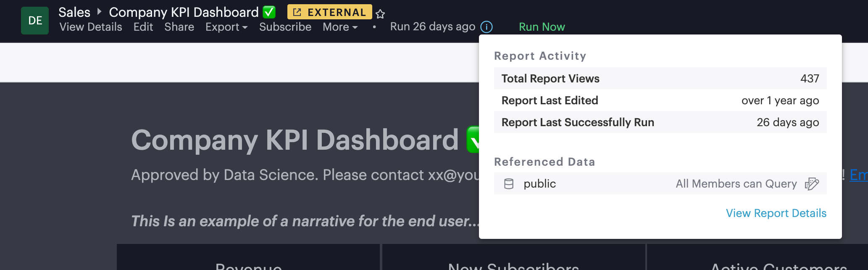Click the query permissions pencil icon
Image resolution: width=868 pixels, height=270 pixels.
tap(813, 184)
